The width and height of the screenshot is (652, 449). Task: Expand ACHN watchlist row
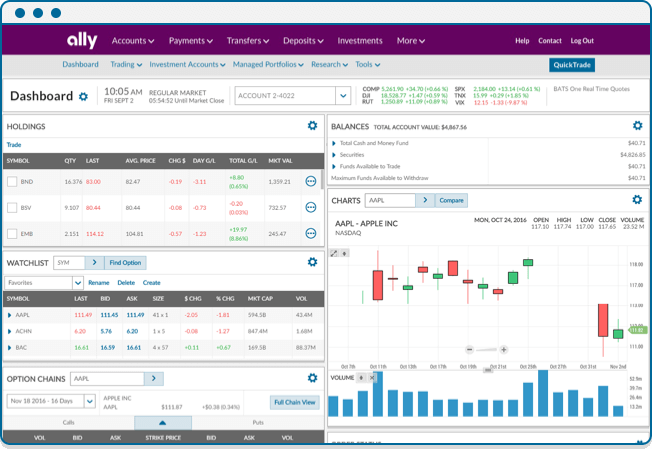tap(10, 331)
